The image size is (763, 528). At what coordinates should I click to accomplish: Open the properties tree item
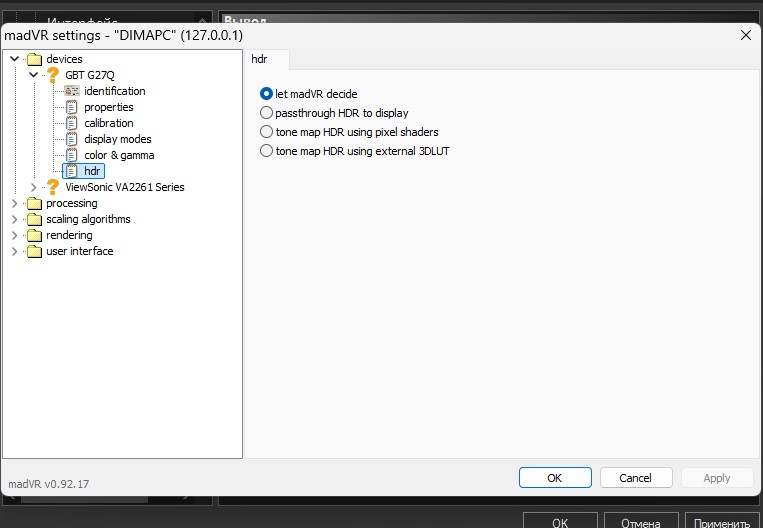(x=109, y=107)
